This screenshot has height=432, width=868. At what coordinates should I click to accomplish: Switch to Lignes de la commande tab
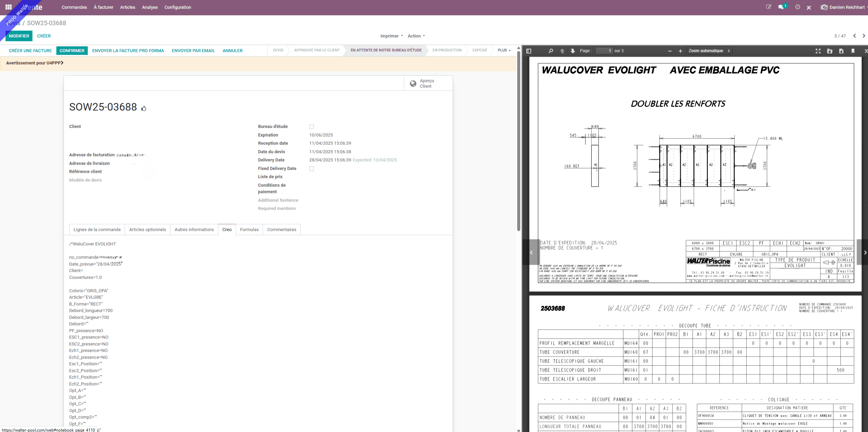[97, 229]
